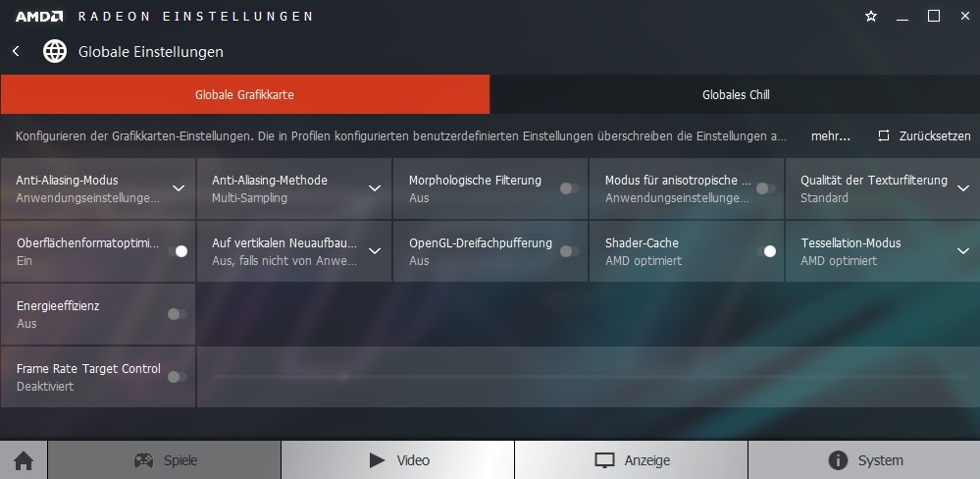The width and height of the screenshot is (980, 479).
Task: Go back using the back arrow
Action: 17,51
